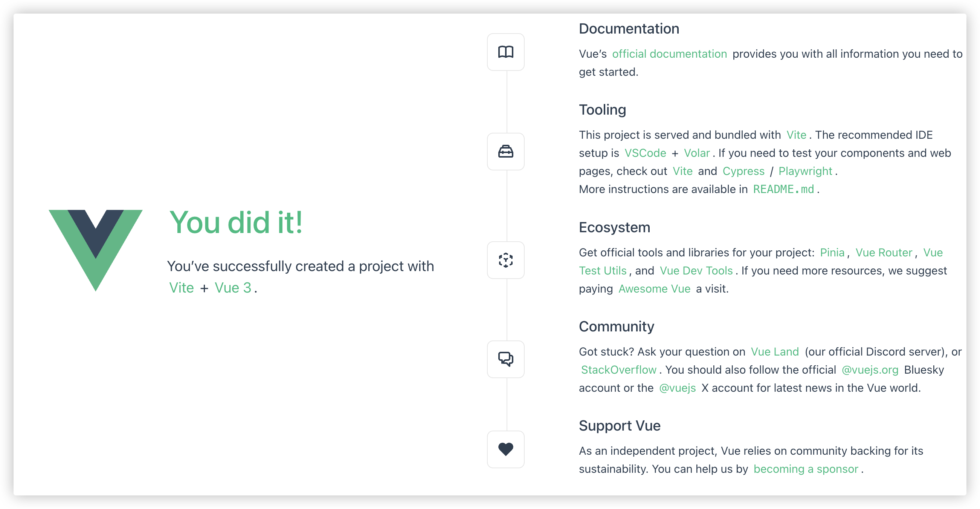Open the Pinia link
The height and width of the screenshot is (509, 980).
[832, 252]
